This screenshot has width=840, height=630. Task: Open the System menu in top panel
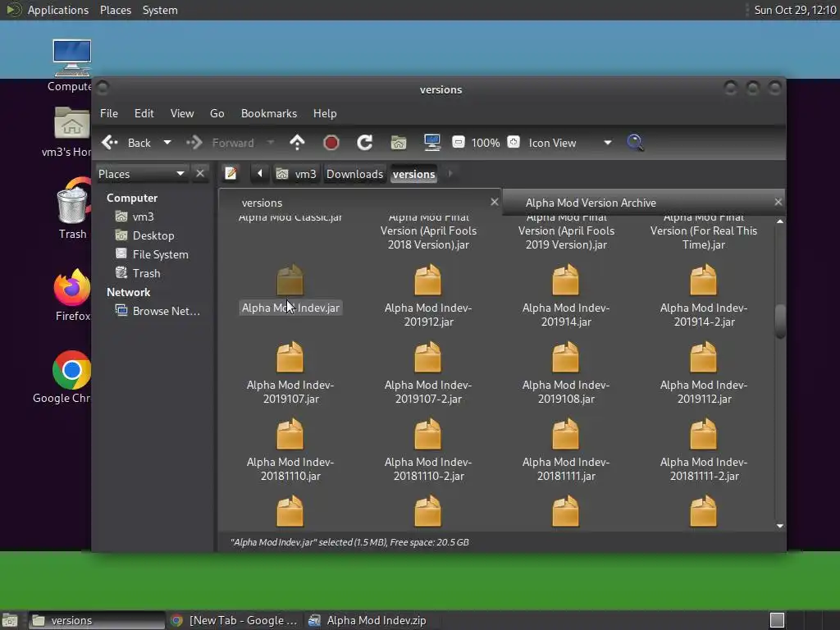pos(160,10)
